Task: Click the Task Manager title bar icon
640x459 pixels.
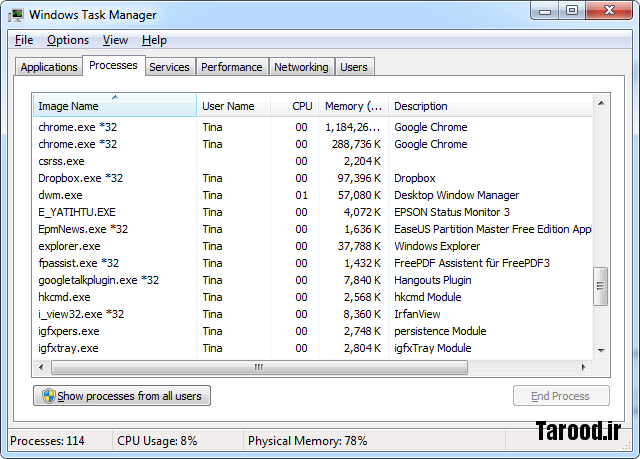Action: (x=17, y=16)
